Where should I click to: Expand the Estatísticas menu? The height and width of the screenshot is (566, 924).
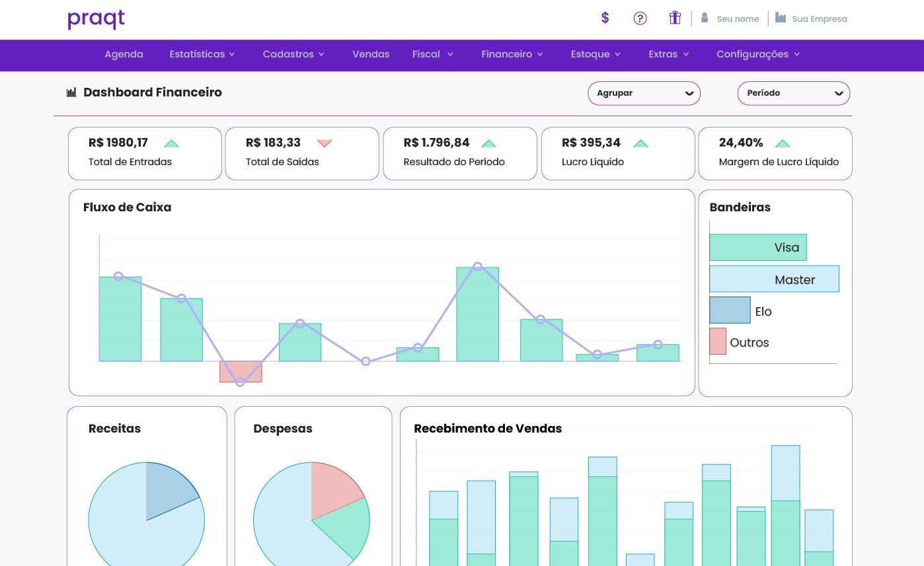[202, 54]
